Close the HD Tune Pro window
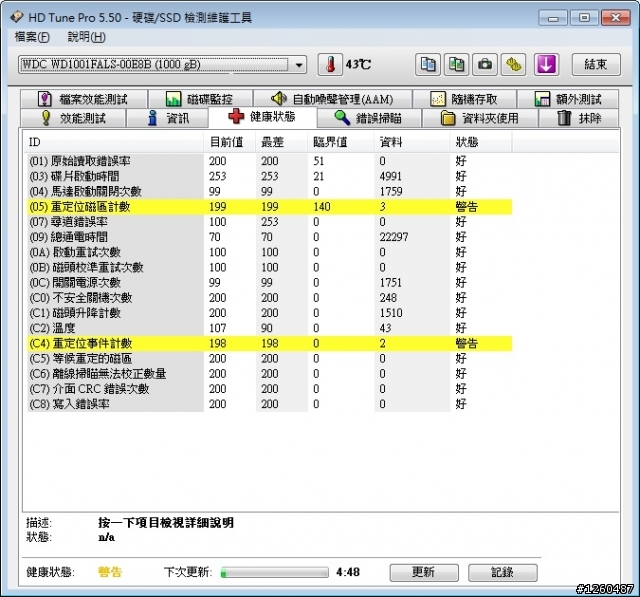Image resolution: width=640 pixels, height=597 pixels. coord(616,18)
